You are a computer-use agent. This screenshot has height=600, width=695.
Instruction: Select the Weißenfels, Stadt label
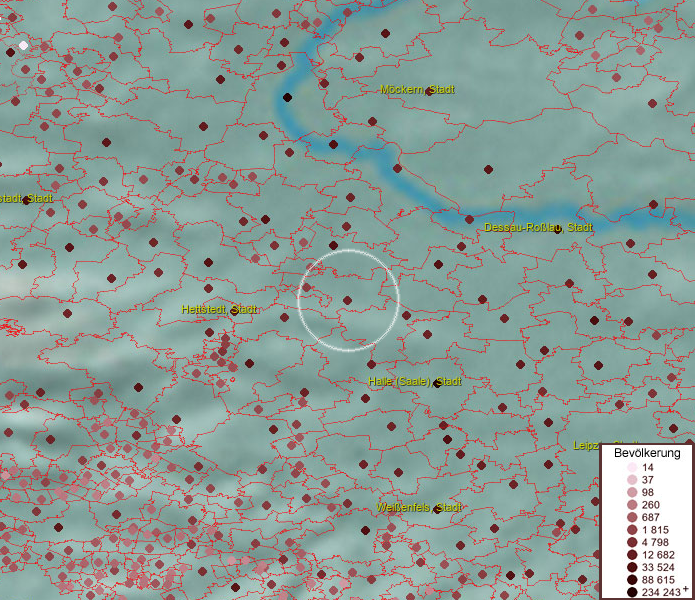point(420,508)
